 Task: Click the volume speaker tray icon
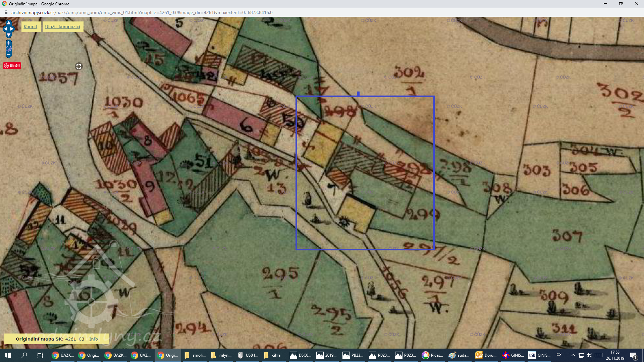tap(589, 355)
